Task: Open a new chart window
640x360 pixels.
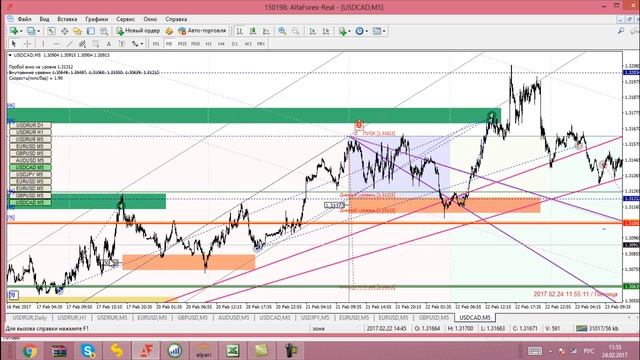Action: pyautogui.click(x=14, y=31)
